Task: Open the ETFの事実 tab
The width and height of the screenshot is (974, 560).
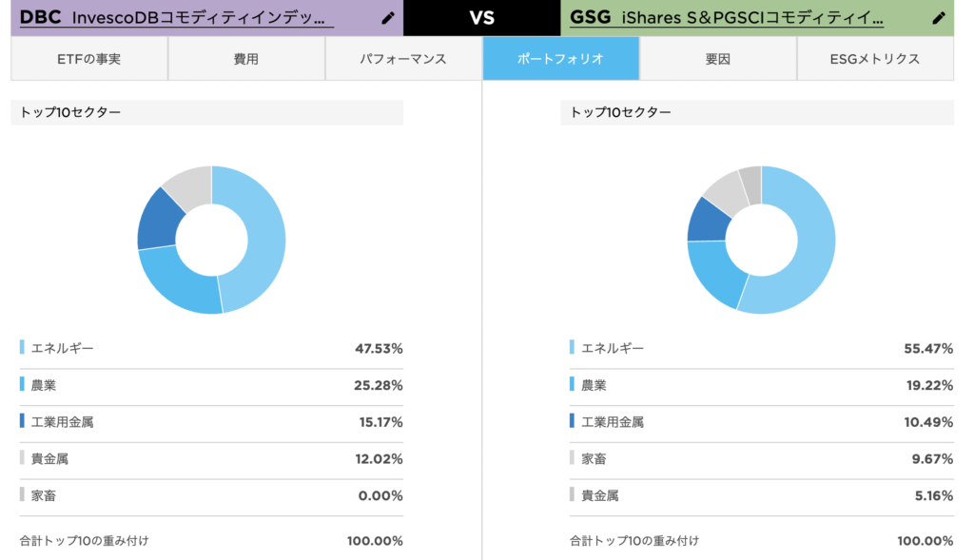Action: tap(88, 59)
